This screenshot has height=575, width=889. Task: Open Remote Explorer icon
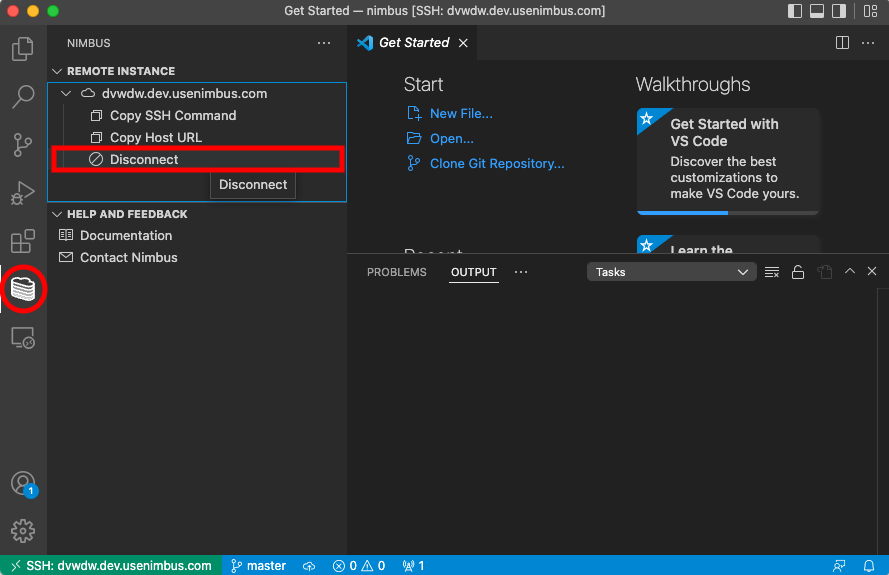[22, 338]
